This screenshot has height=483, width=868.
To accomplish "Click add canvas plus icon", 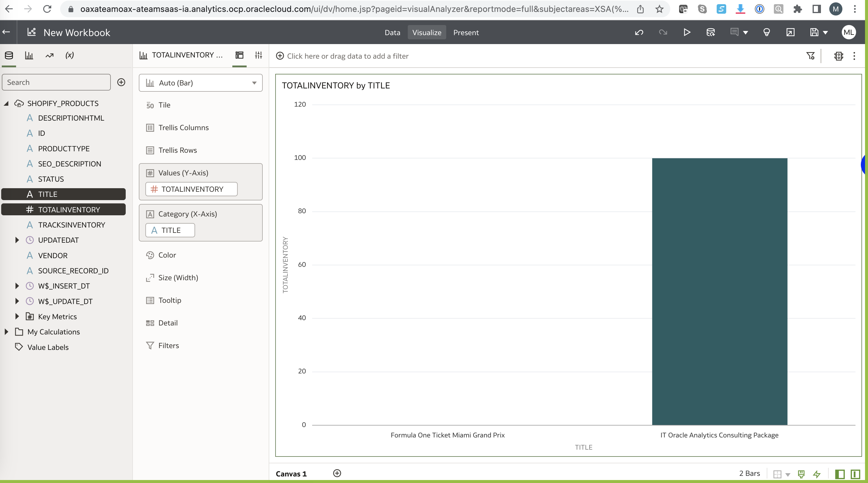I will (x=337, y=473).
